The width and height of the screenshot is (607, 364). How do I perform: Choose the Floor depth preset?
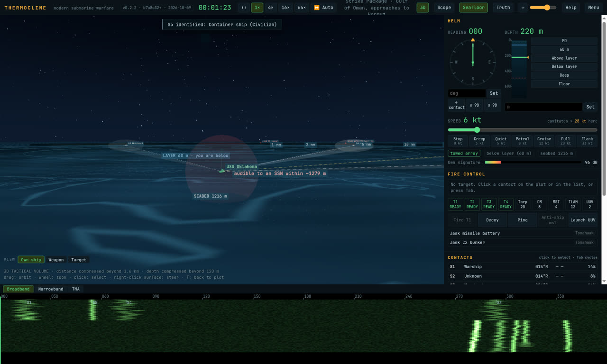(564, 84)
